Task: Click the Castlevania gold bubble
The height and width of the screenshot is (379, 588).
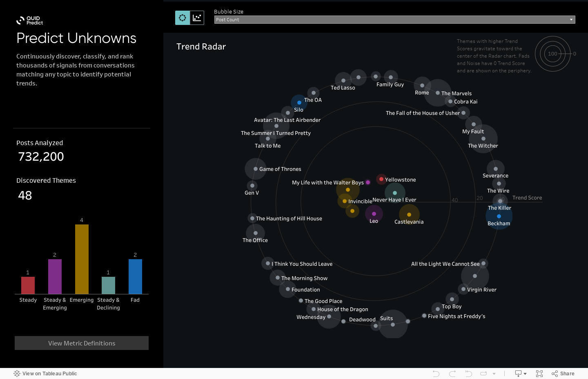Action: [409, 214]
